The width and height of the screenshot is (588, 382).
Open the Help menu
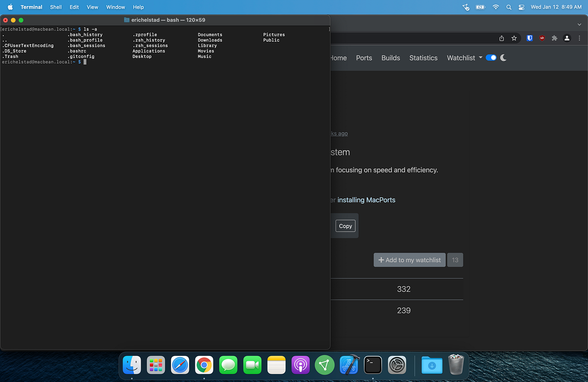pos(138,7)
